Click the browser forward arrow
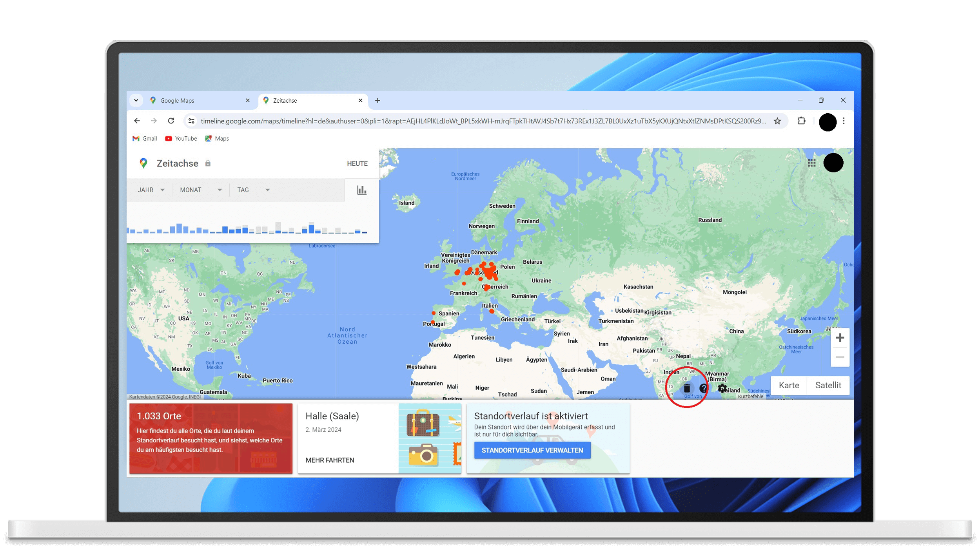Viewport: 980px width, 547px height. pos(154,121)
